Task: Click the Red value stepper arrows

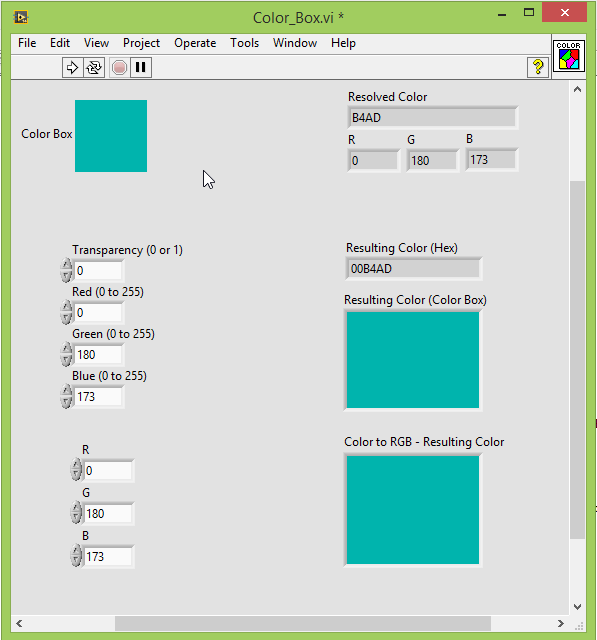Action: coord(67,312)
